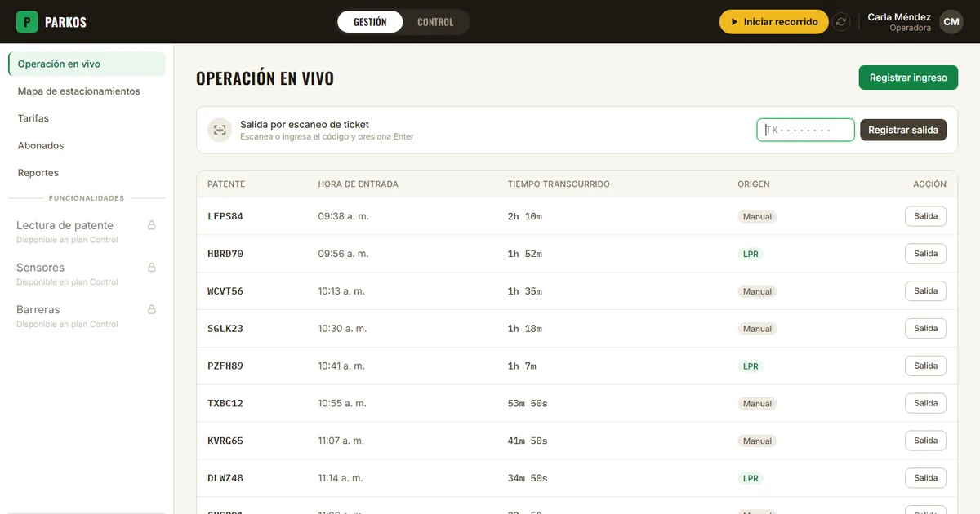Click the Manual badge for LFPS84
The width and height of the screenshot is (980, 514).
[x=757, y=217]
